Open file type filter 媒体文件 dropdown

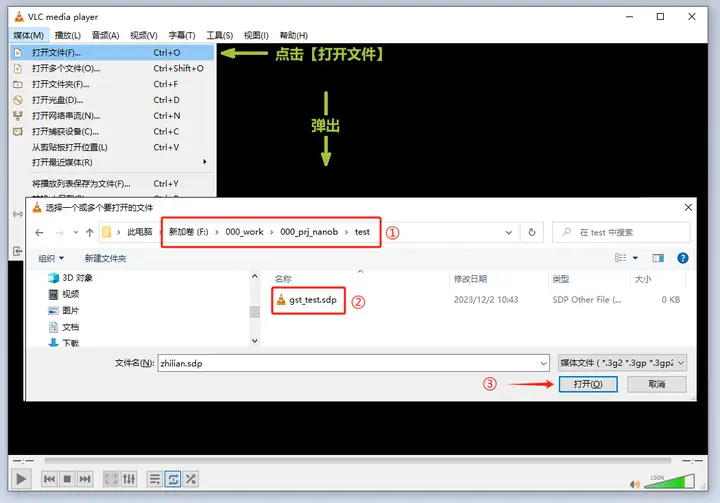[622, 363]
